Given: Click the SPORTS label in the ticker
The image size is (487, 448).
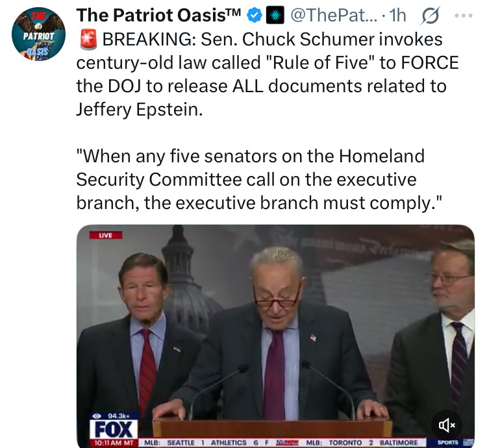Looking at the screenshot, I should (447, 442).
